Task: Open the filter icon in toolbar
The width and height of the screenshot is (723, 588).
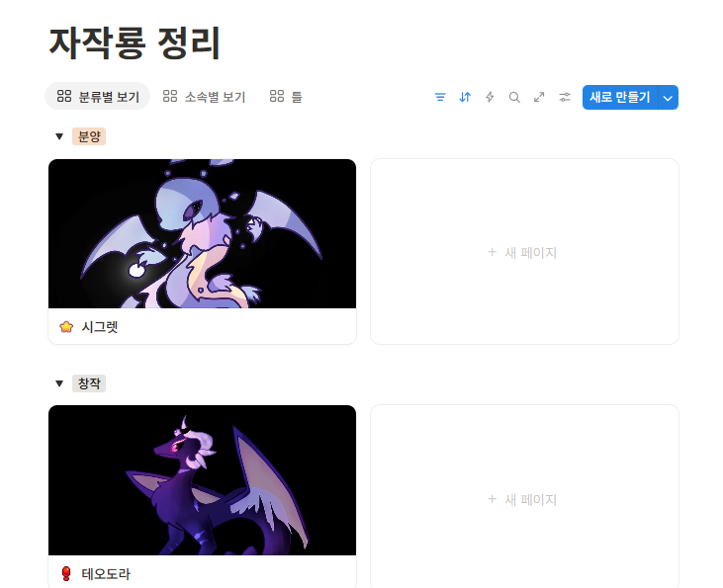Action: pyautogui.click(x=440, y=97)
